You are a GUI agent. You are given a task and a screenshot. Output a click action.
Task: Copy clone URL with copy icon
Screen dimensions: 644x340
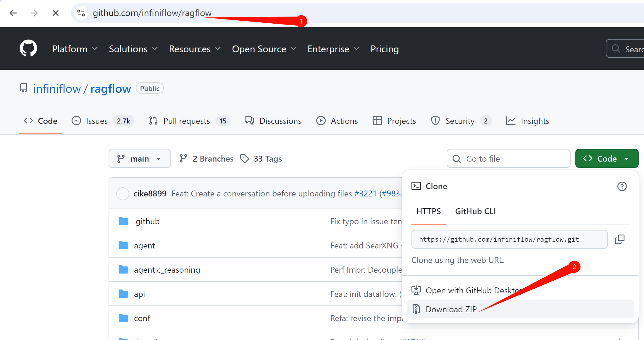pyautogui.click(x=620, y=239)
